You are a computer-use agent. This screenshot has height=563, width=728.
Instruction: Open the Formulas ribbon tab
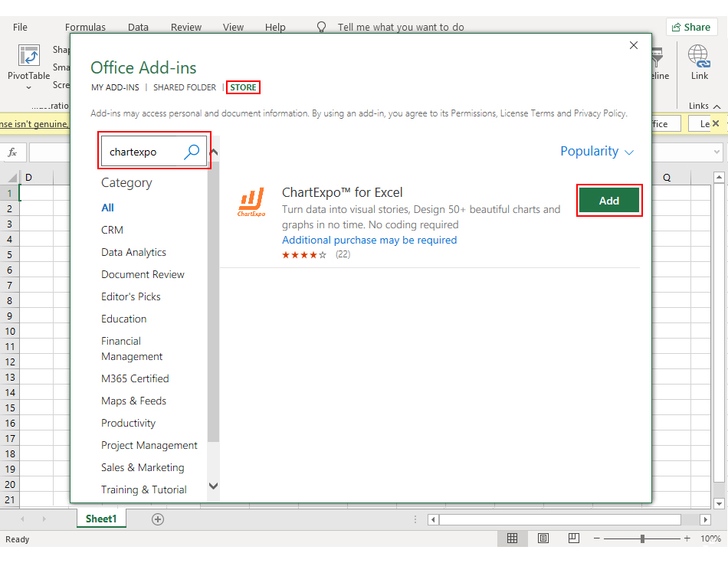click(85, 27)
